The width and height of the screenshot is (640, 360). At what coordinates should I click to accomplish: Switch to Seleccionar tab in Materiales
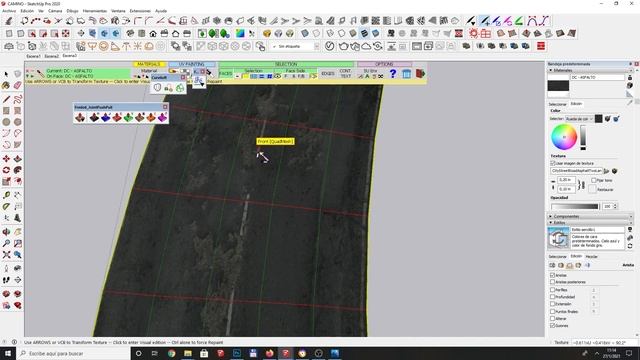coord(557,104)
